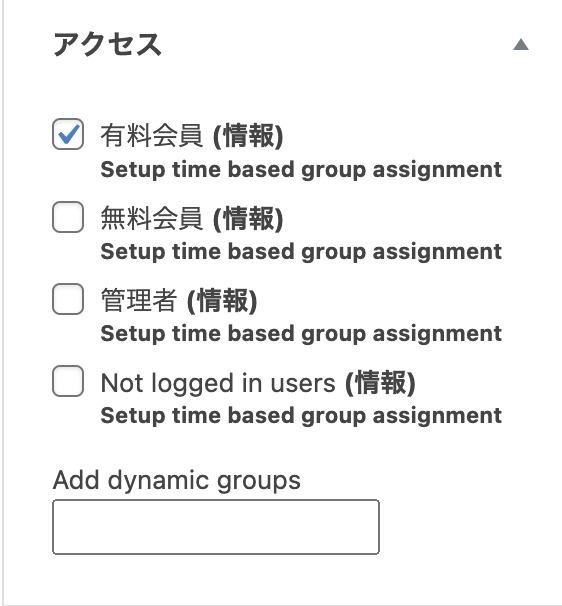Viewport: 562px width, 606px height.
Task: Check the Not logged in users checkbox
Action: click(x=68, y=381)
